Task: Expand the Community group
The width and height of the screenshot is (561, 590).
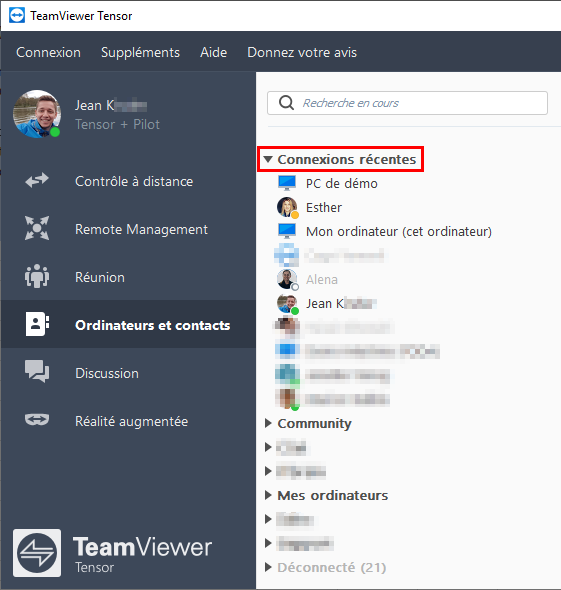Action: pyautogui.click(x=268, y=423)
